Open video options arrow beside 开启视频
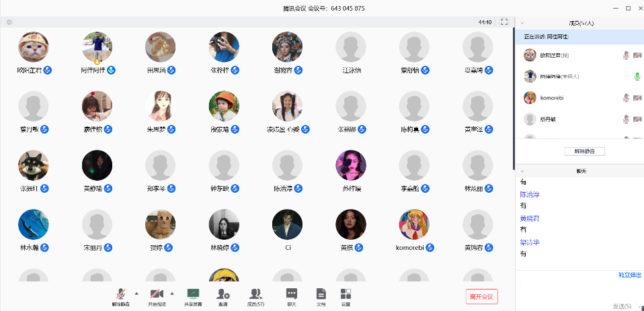The height and width of the screenshot is (311, 644). [172, 294]
